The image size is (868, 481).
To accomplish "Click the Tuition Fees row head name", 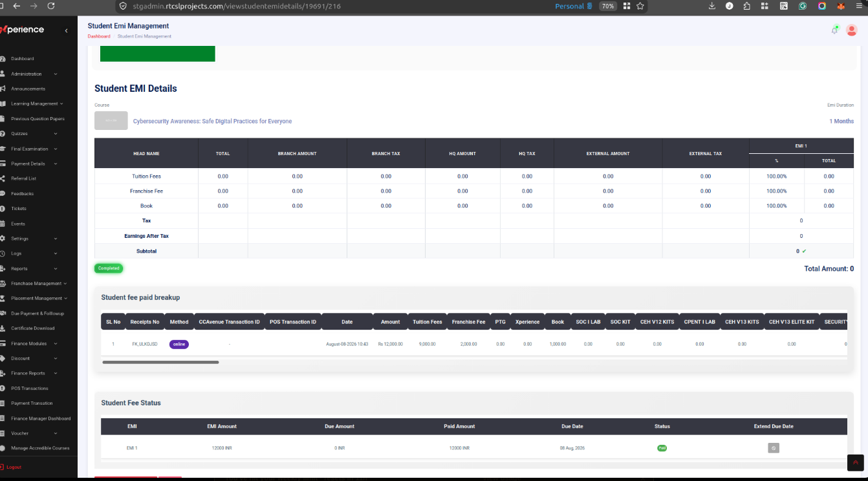I will pos(146,176).
